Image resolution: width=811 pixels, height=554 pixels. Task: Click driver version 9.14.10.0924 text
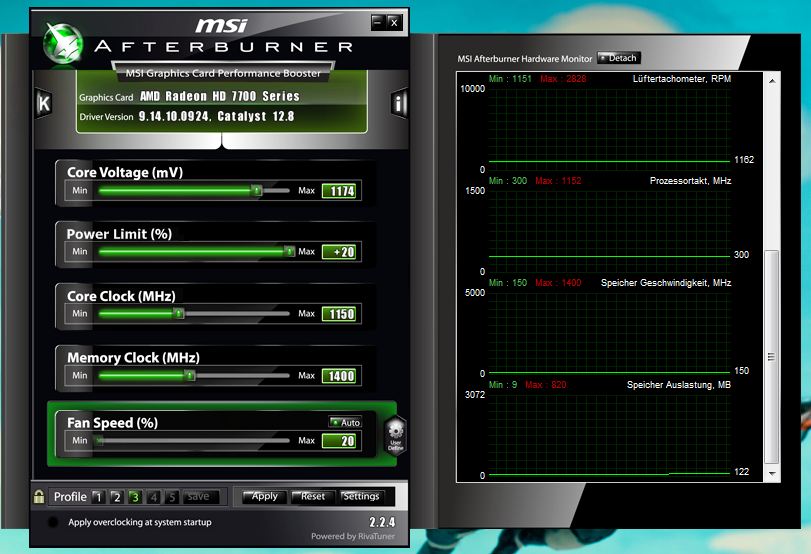coord(174,116)
